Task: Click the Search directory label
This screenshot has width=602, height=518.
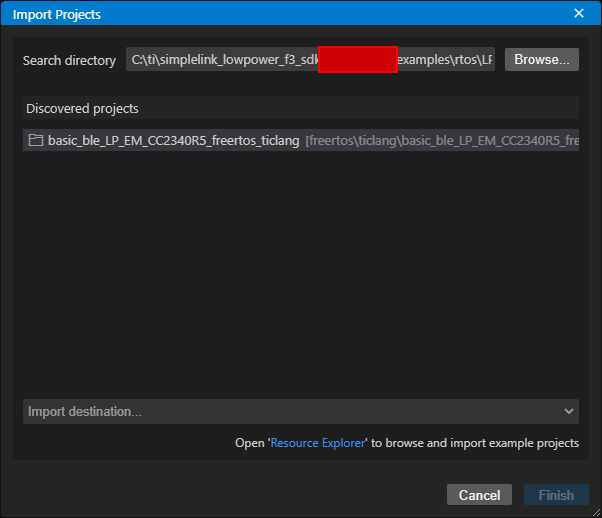Action: point(69,60)
